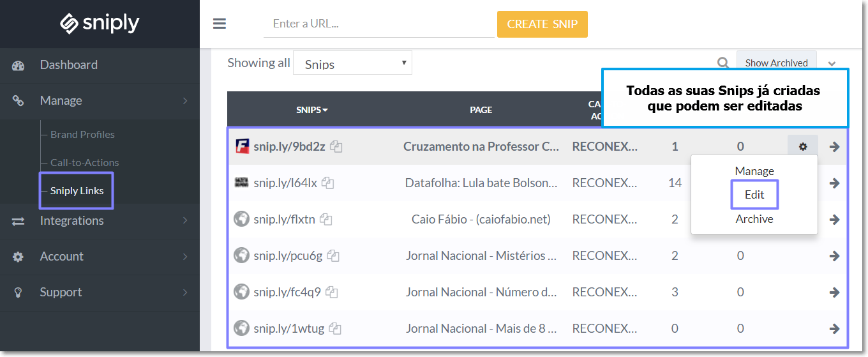Expand the Manage sidebar section chevron

pyautogui.click(x=185, y=101)
